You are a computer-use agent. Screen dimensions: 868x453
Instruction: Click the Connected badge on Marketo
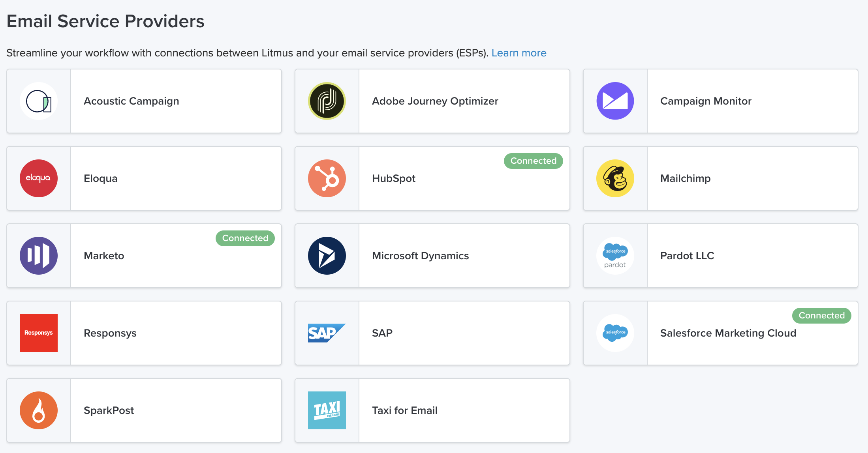coord(245,238)
